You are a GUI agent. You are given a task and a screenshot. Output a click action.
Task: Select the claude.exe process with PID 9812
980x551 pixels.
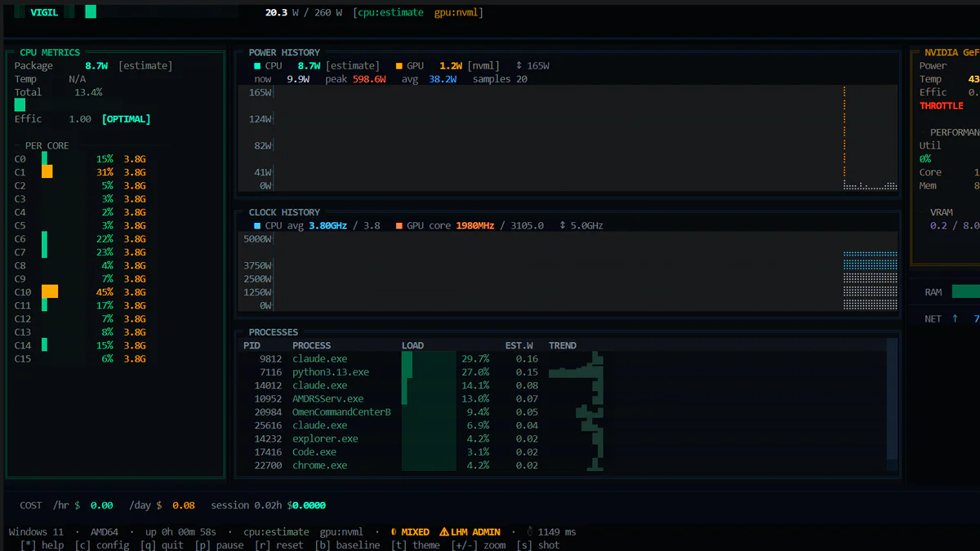[x=318, y=358]
